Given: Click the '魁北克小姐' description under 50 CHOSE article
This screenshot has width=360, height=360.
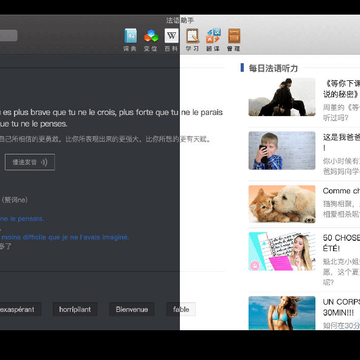Looking at the screenshot, I should (x=341, y=272).
